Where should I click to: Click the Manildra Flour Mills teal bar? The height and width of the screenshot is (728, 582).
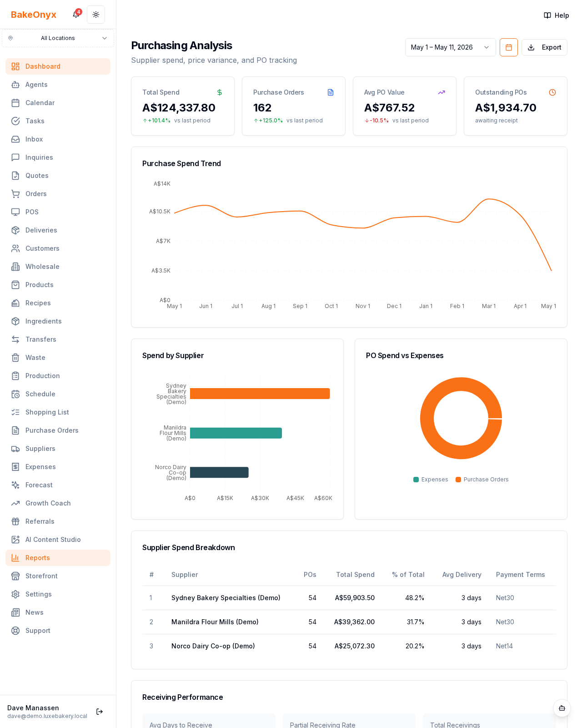click(x=236, y=433)
